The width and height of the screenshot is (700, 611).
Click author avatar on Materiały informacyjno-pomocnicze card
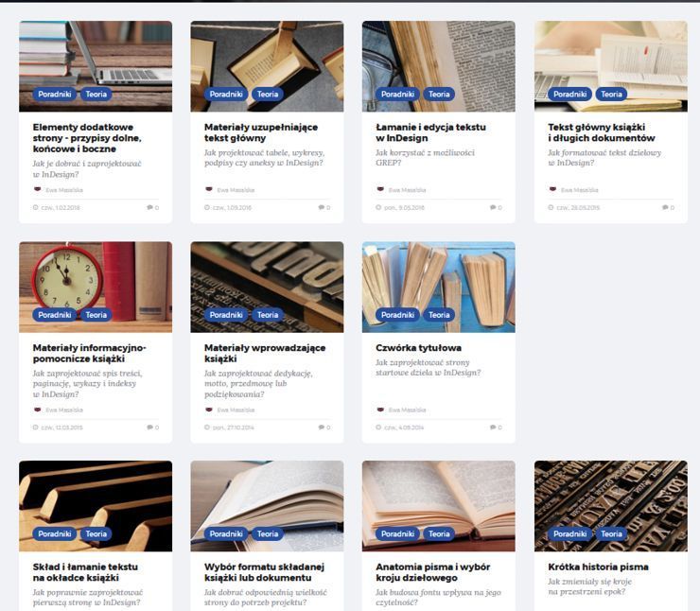click(38, 410)
